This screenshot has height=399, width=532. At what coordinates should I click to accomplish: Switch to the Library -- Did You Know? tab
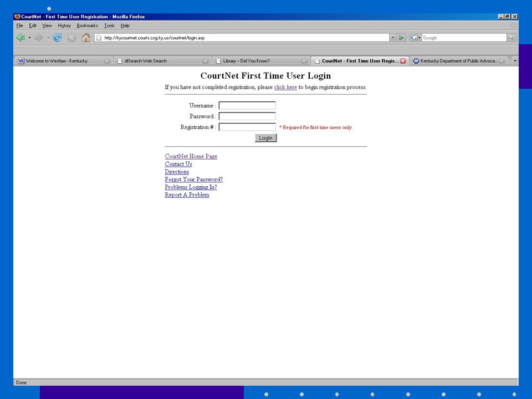tap(261, 61)
